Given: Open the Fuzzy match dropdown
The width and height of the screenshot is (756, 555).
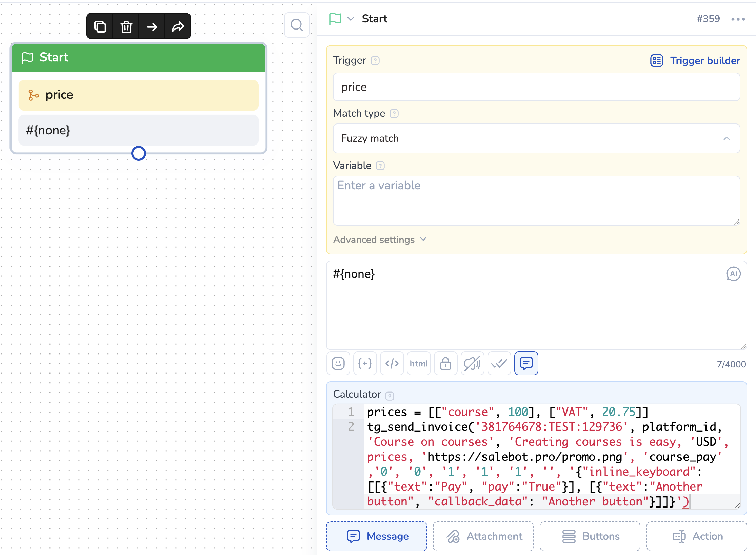Looking at the screenshot, I should click(536, 138).
